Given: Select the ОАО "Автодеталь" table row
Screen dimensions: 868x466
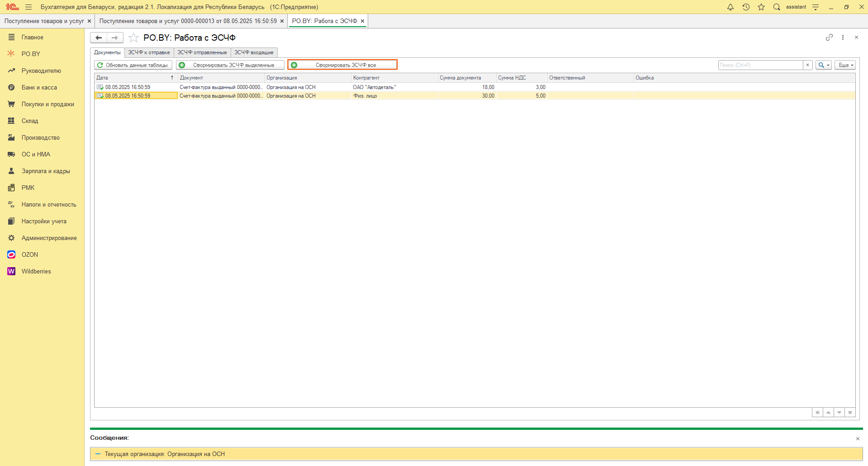Looking at the screenshot, I should [x=374, y=87].
